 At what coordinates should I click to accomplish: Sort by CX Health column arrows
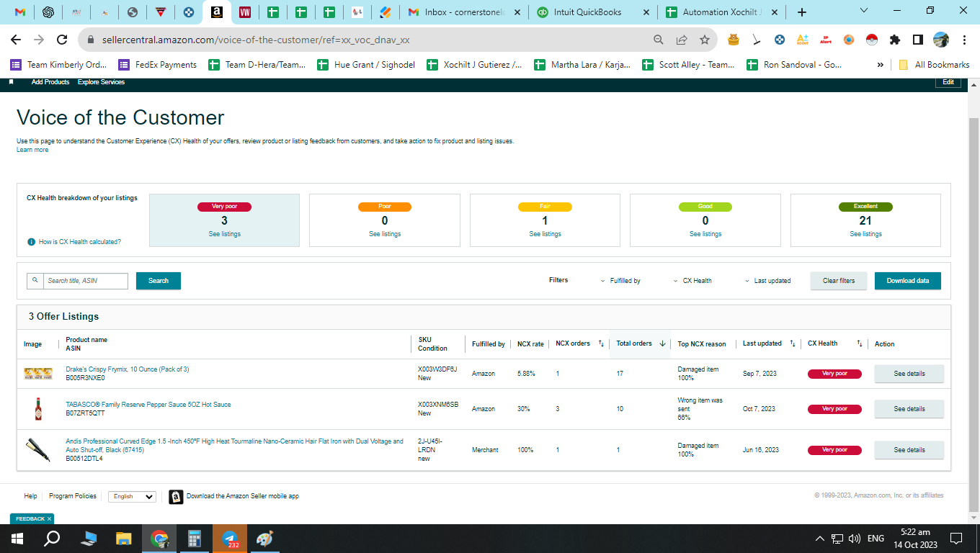click(860, 343)
